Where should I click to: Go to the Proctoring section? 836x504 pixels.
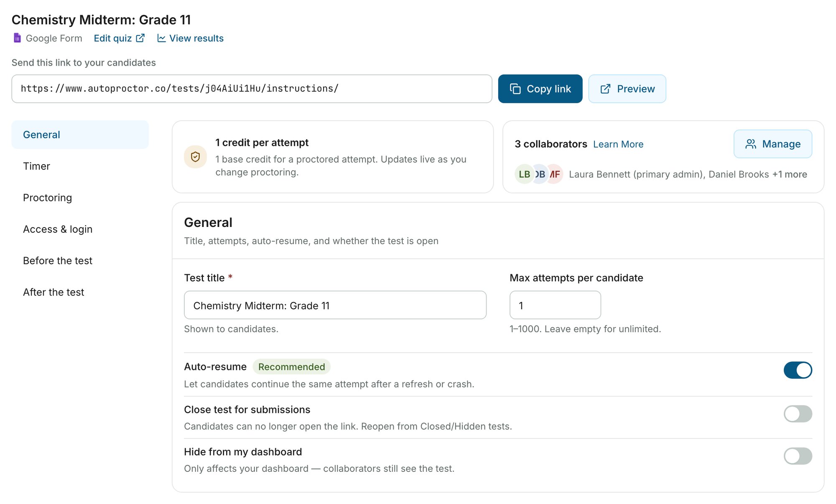point(80,198)
